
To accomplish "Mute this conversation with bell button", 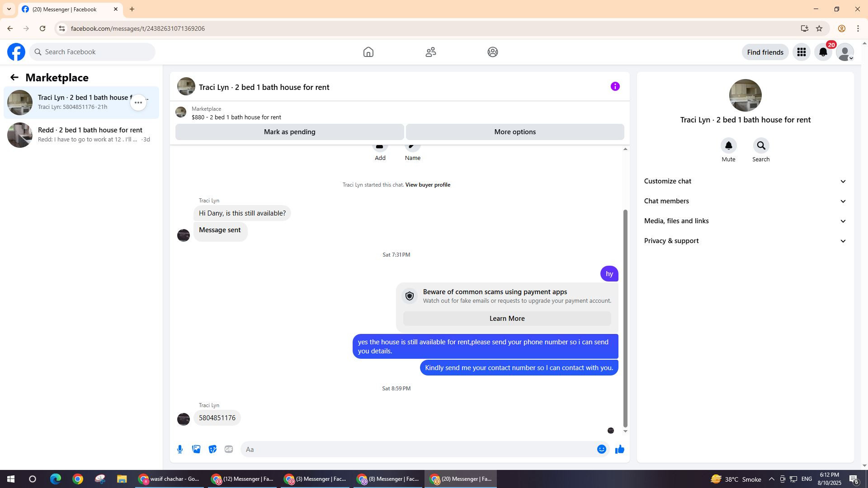I will click(728, 146).
